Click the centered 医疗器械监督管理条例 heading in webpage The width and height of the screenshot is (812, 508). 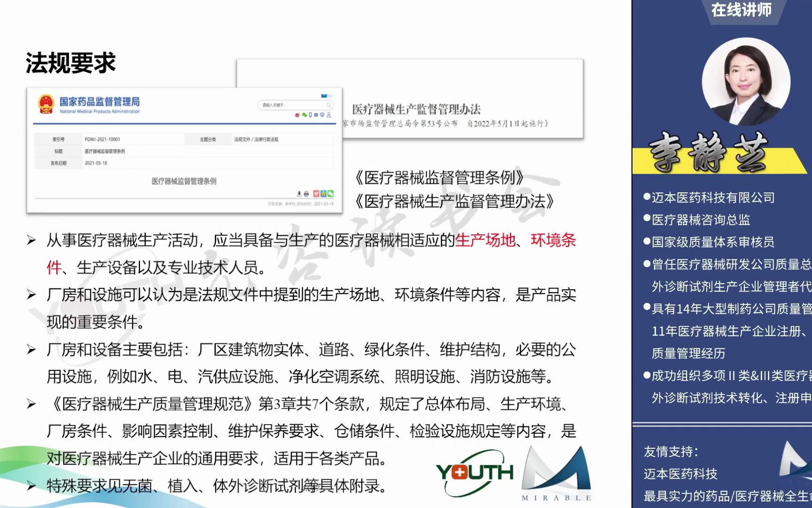(x=184, y=181)
